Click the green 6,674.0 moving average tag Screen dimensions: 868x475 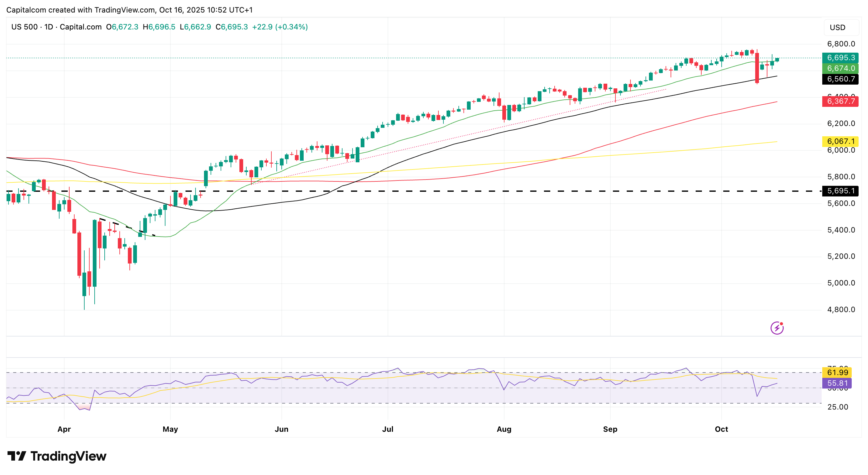click(840, 68)
